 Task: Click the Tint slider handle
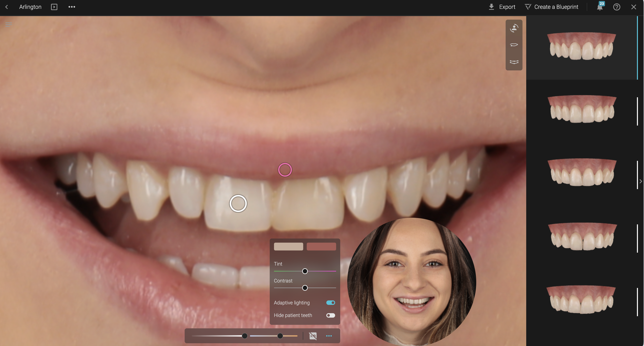(305, 271)
